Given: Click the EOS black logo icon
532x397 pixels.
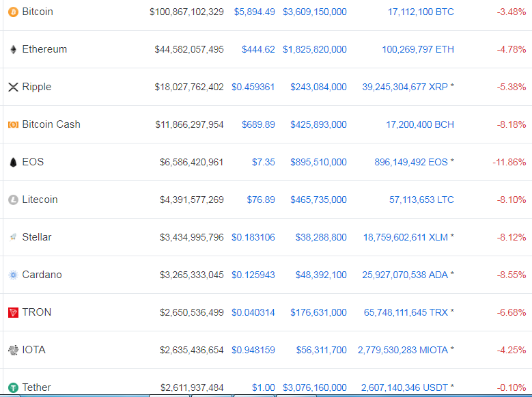Looking at the screenshot, I should coord(13,163).
